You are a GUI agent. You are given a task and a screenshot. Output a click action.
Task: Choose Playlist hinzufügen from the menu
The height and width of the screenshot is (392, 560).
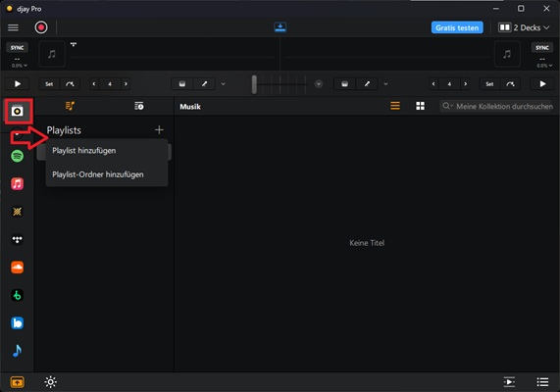point(107,151)
